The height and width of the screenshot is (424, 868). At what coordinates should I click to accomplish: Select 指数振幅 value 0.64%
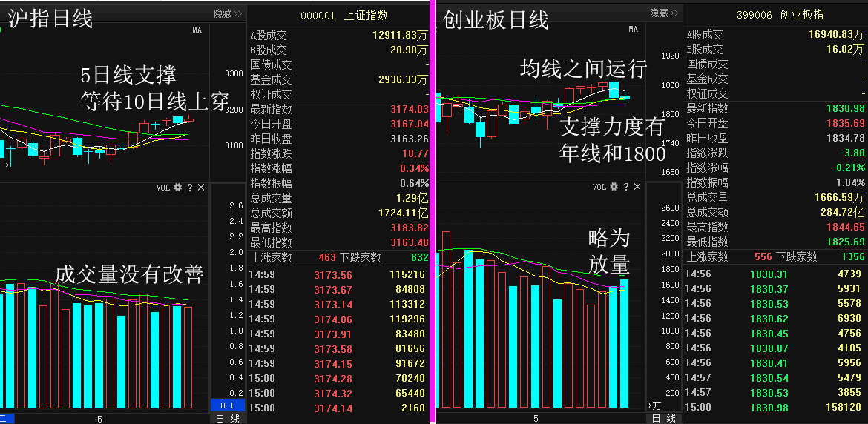click(x=414, y=183)
